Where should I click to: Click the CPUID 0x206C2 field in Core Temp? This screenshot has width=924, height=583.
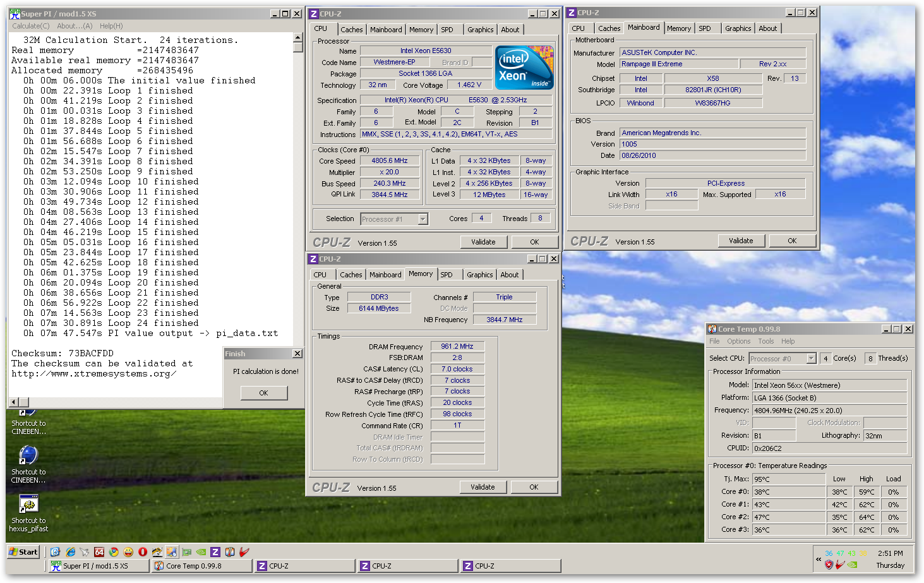click(830, 448)
